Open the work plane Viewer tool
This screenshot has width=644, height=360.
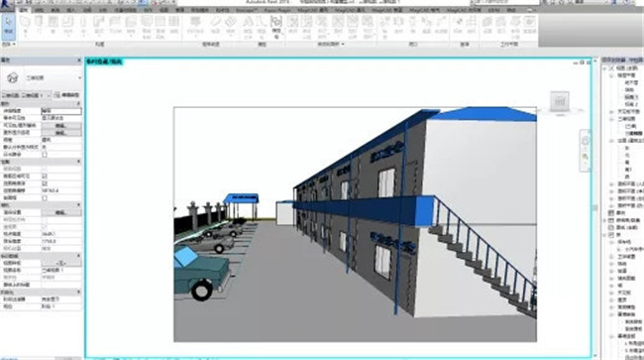click(x=530, y=26)
